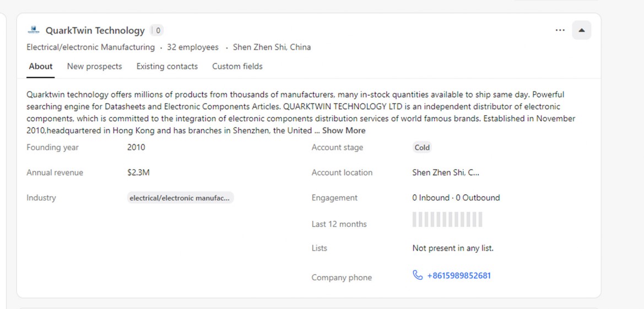The image size is (644, 309).
Task: Click the Last 12 months engagement bar chart
Action: tap(447, 220)
